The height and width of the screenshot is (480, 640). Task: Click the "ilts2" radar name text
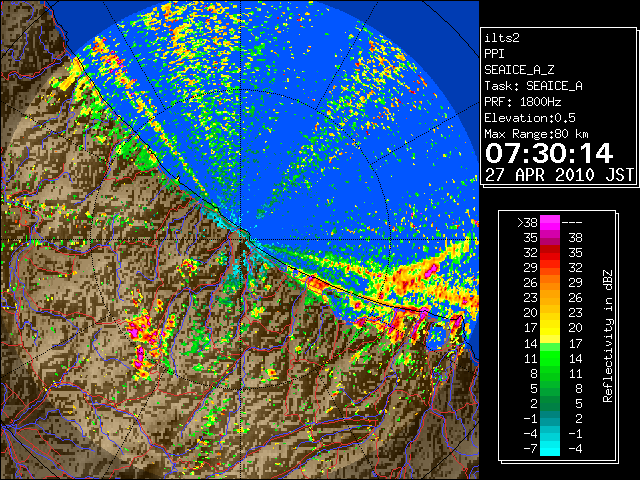pyautogui.click(x=502, y=38)
